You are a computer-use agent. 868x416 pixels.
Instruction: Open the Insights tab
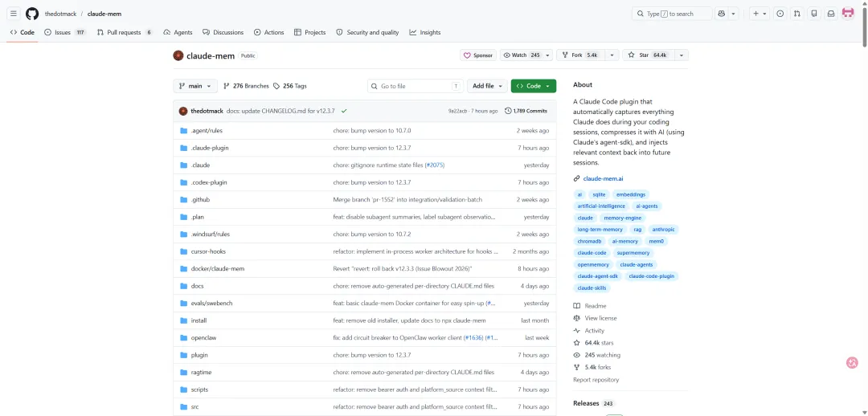point(425,33)
